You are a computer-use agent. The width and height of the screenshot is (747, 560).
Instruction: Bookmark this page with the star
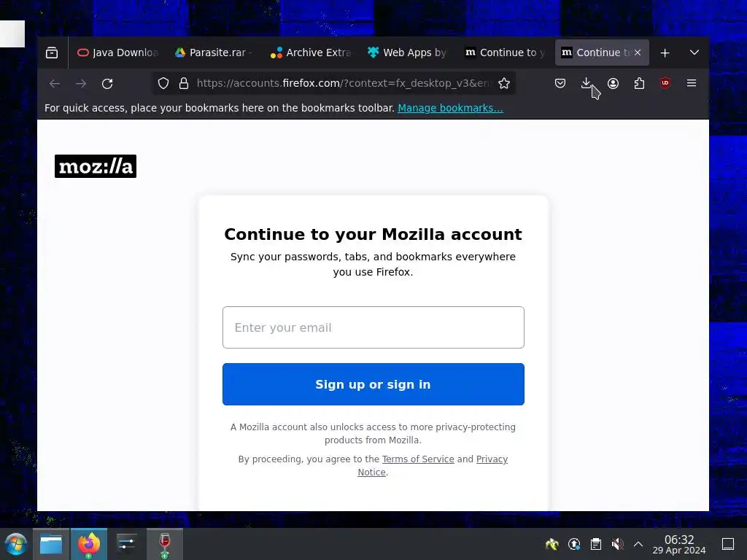(504, 83)
